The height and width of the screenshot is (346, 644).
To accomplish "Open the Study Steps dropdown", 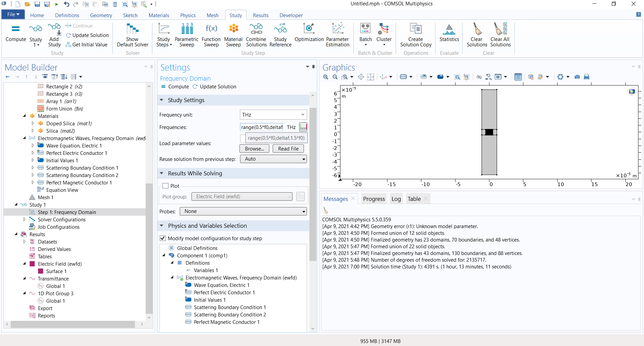I will pos(164,35).
